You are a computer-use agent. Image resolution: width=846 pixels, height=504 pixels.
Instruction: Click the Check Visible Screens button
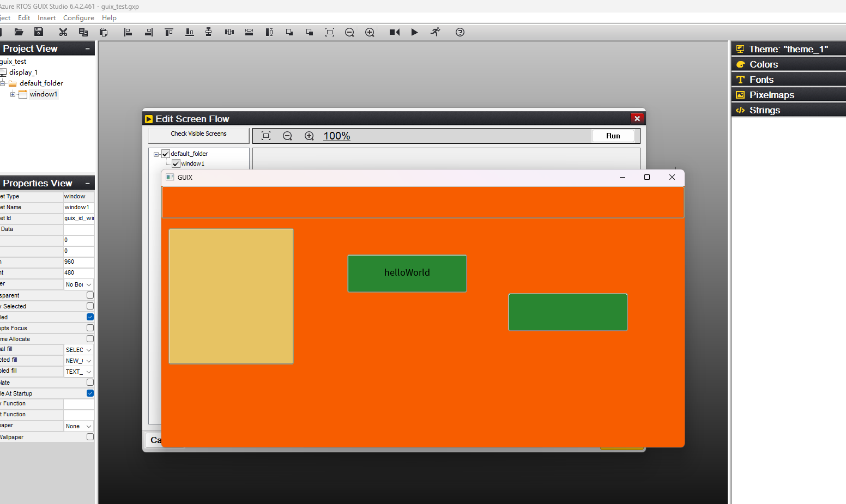pyautogui.click(x=198, y=134)
